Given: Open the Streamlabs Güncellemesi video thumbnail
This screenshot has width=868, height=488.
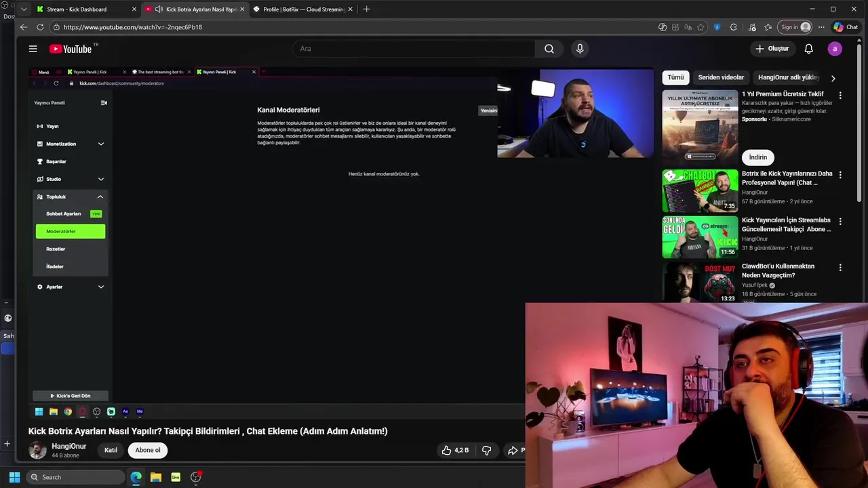Looking at the screenshot, I should click(x=700, y=237).
